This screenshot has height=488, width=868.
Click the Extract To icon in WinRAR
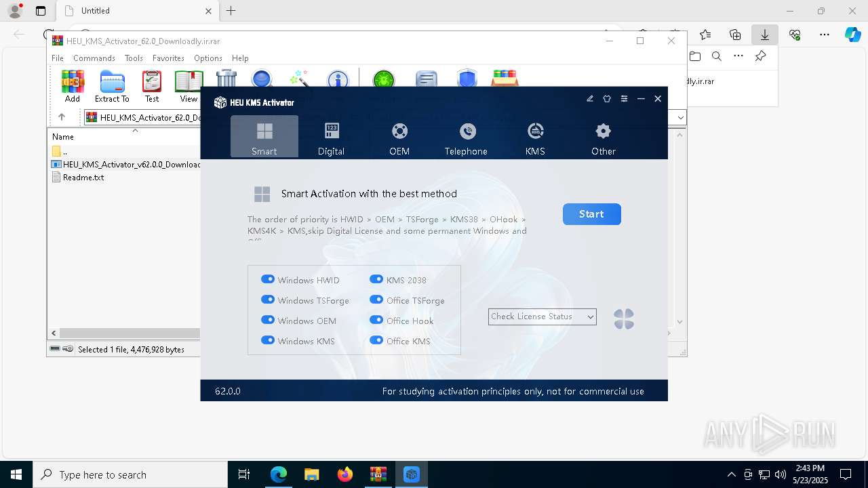point(112,86)
